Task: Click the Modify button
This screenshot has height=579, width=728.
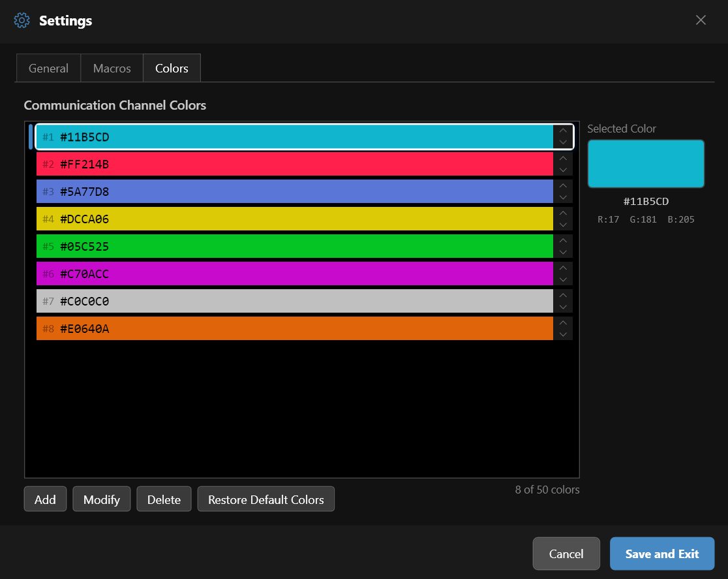Action: 102,499
